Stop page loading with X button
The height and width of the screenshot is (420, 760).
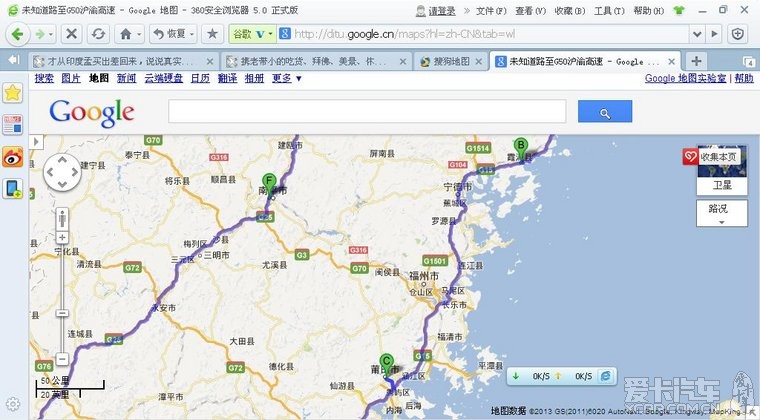(71, 34)
